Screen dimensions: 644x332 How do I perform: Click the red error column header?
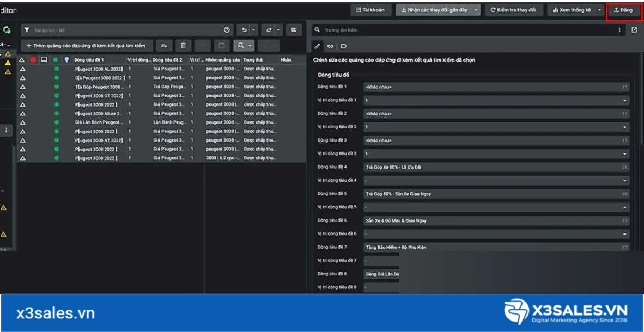point(33,60)
